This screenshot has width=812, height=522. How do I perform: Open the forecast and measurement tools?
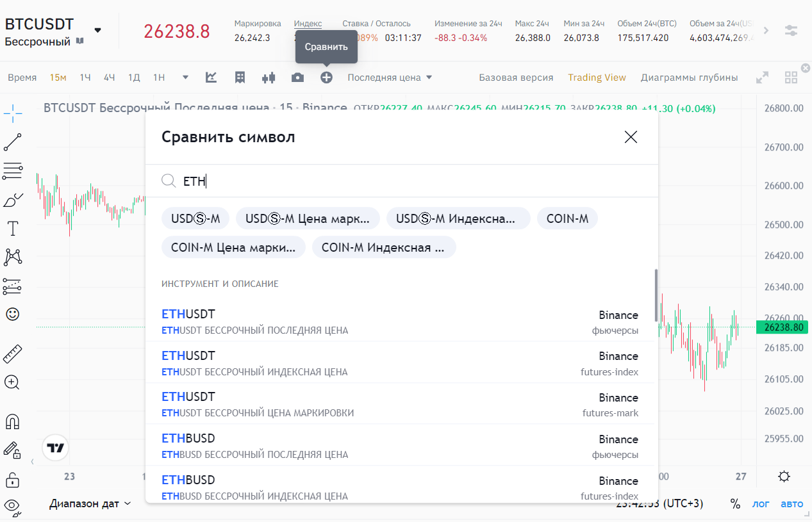click(13, 286)
